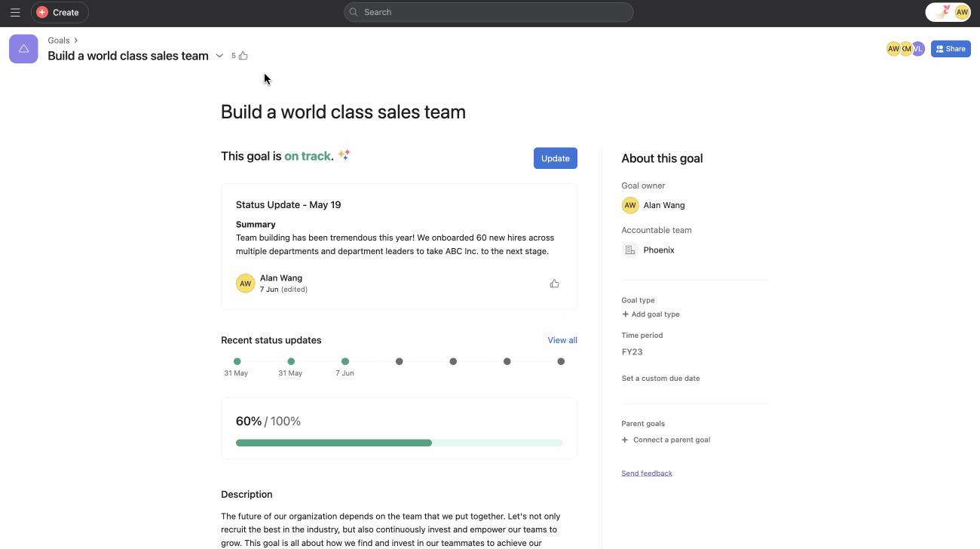Expand the chevron next to the goal title
980x549 pixels.
[x=219, y=56]
